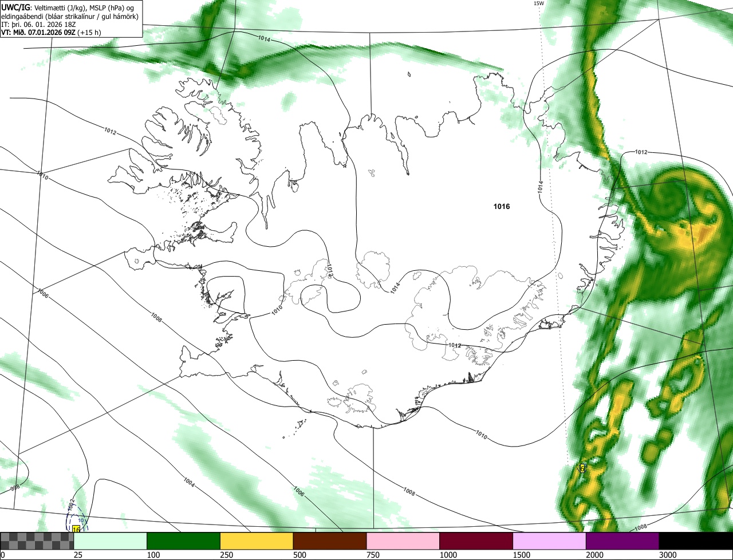Choose the deep purple 2000–3000 legend swatch
Screen dimensions: 733x560
click(x=622, y=541)
